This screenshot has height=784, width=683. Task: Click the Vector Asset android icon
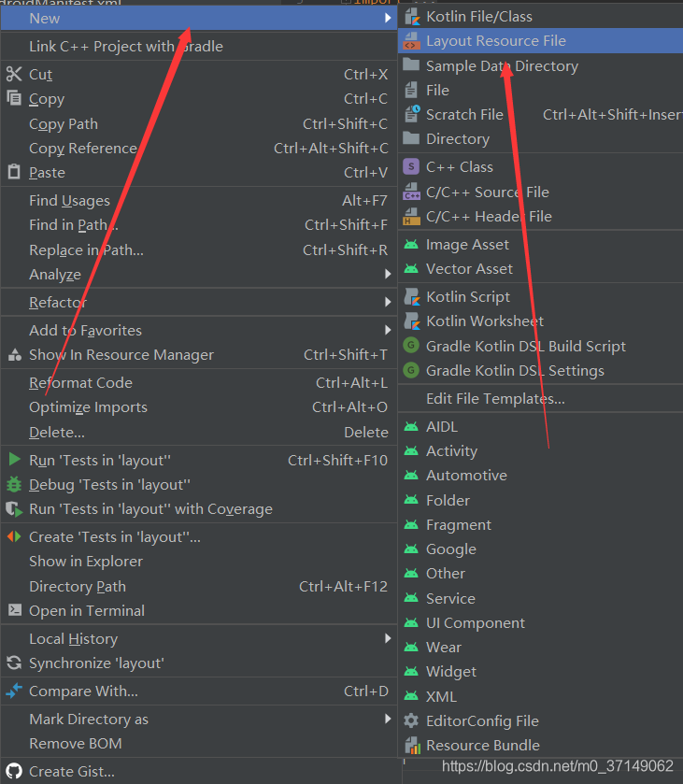coord(411,269)
